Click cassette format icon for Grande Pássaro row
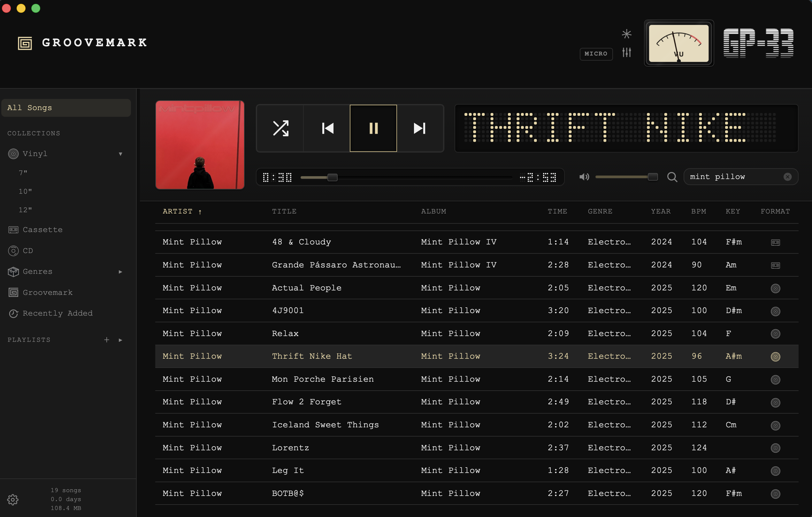This screenshot has height=517, width=812. tap(775, 265)
